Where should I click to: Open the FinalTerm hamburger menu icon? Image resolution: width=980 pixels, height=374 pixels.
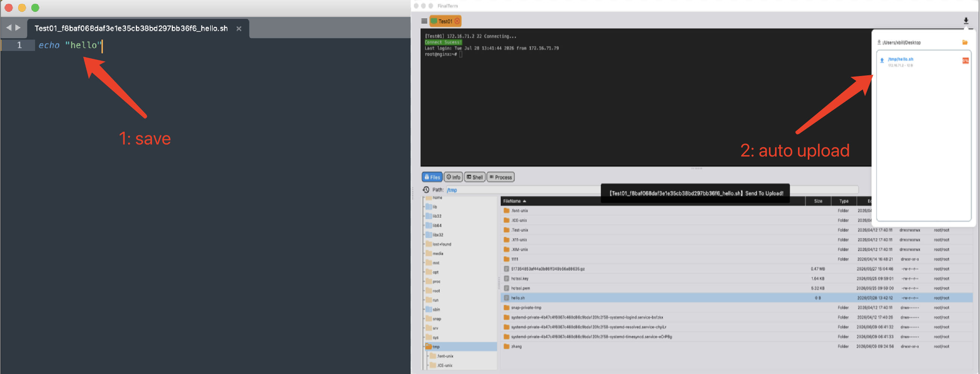pos(424,21)
